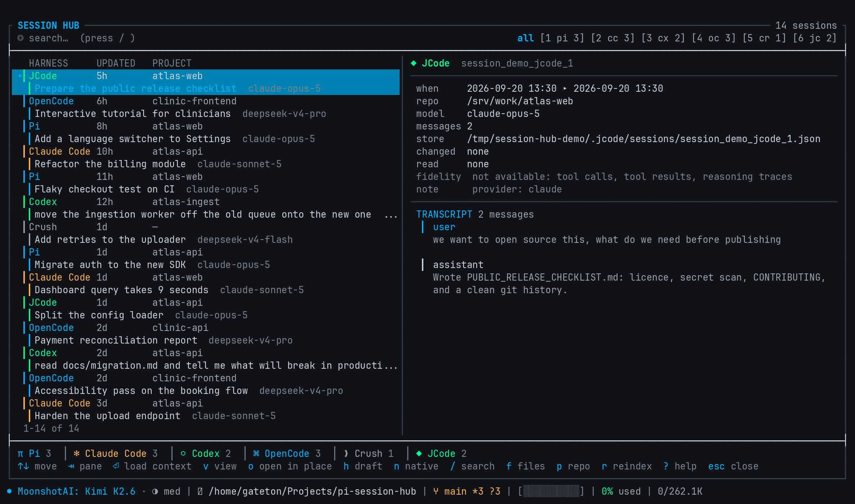Viewport: 855px width, 504px height.
Task: Click the asterisk icon beside Claude Code 3
Action: (76, 454)
